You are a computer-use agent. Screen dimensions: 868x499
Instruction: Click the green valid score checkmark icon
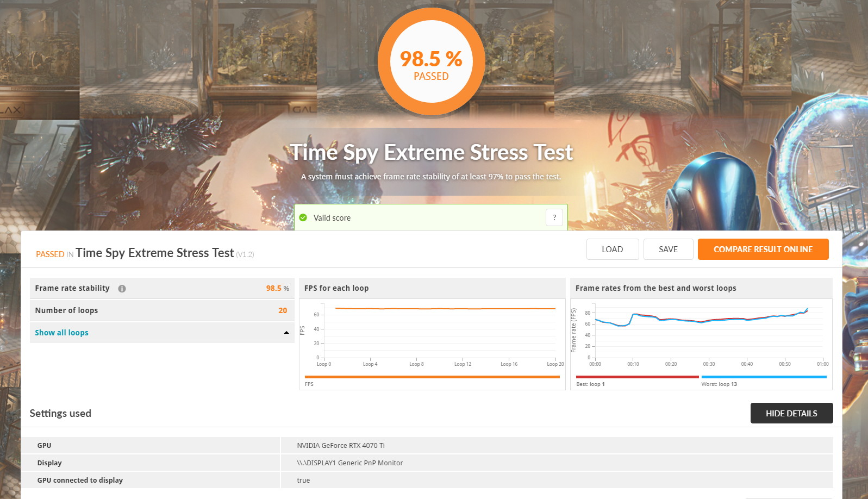(303, 217)
